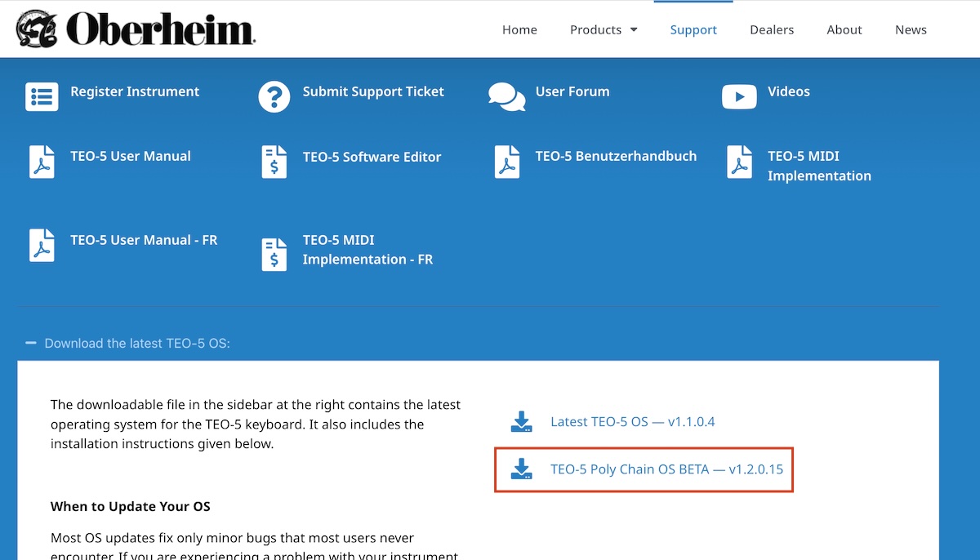Click the TEO-5 User Manual - FR PDF icon

pos(42,245)
